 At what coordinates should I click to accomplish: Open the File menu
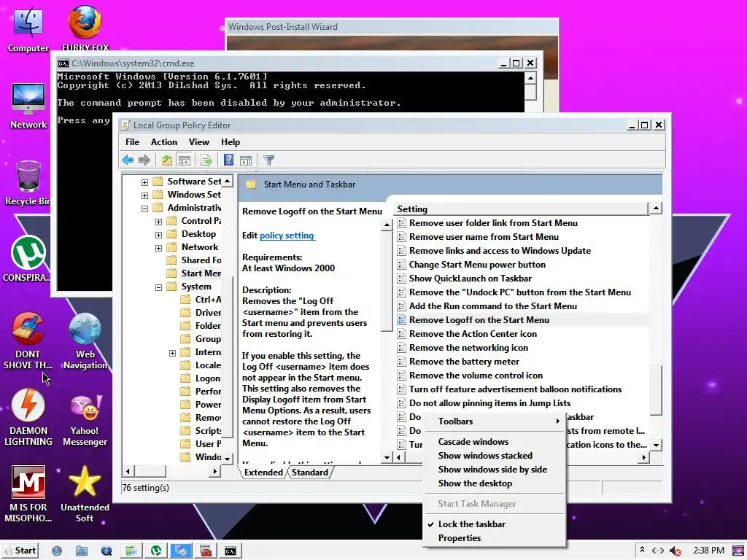[132, 142]
